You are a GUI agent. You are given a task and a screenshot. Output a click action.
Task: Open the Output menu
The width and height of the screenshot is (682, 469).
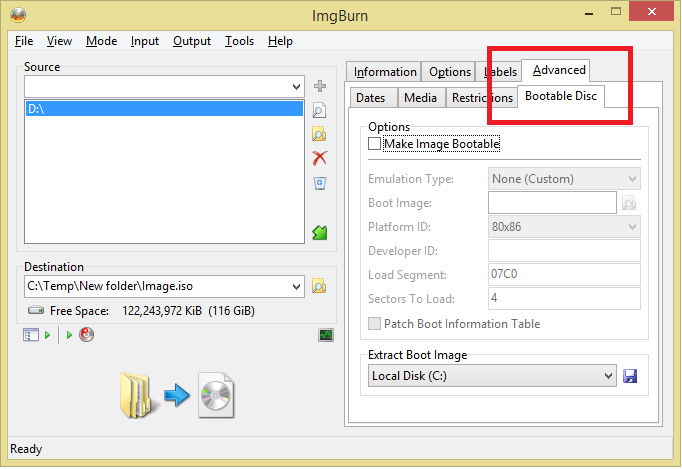pos(192,41)
